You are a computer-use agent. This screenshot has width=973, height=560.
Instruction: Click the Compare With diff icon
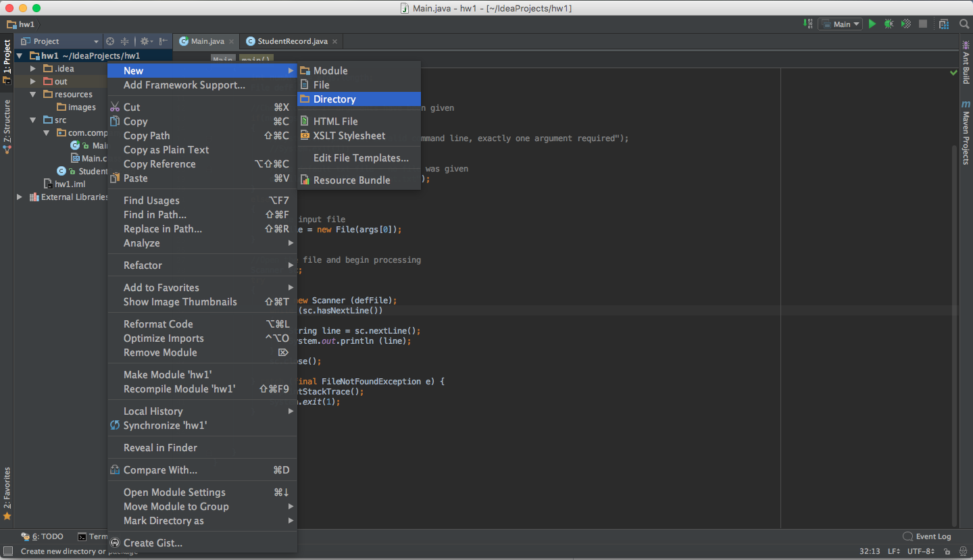(x=115, y=470)
